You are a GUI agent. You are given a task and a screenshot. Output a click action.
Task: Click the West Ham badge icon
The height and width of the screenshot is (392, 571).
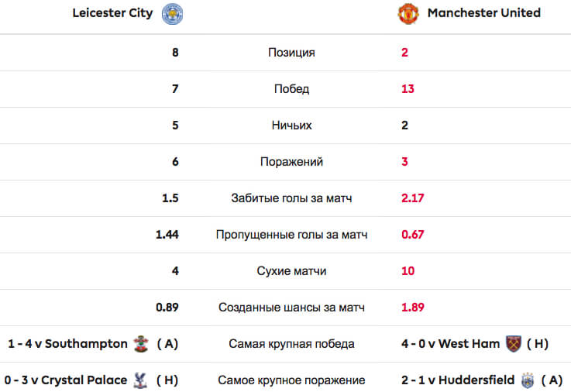point(514,344)
